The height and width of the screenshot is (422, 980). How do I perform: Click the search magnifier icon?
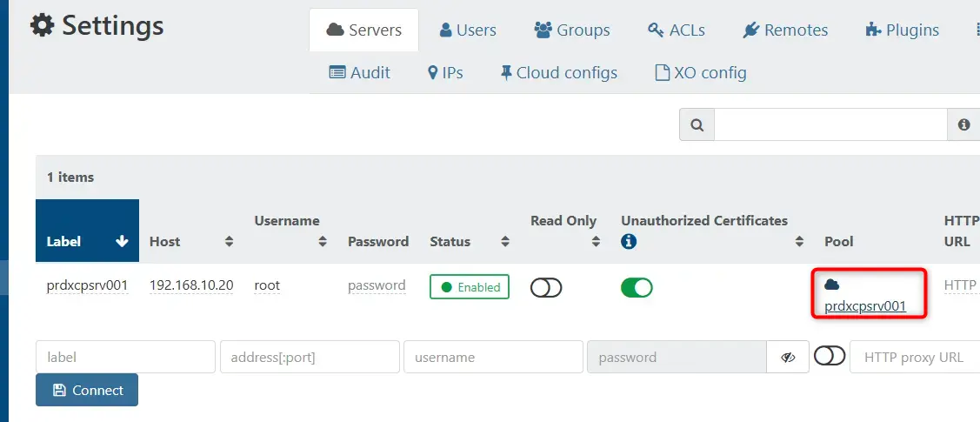(x=697, y=124)
